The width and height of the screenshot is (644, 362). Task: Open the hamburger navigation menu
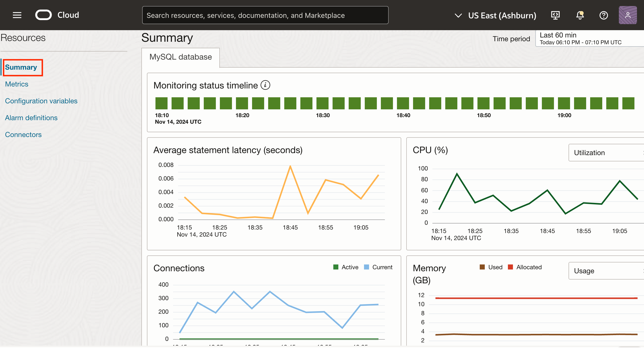17,15
